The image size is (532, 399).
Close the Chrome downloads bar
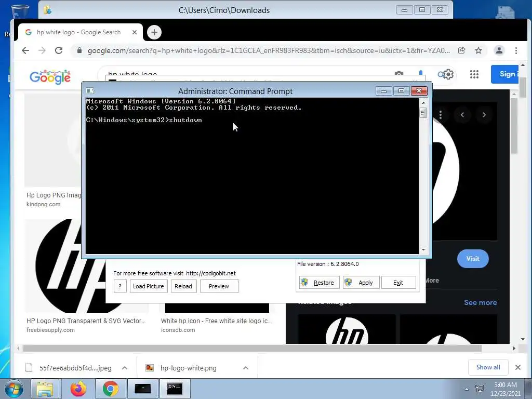tap(518, 367)
